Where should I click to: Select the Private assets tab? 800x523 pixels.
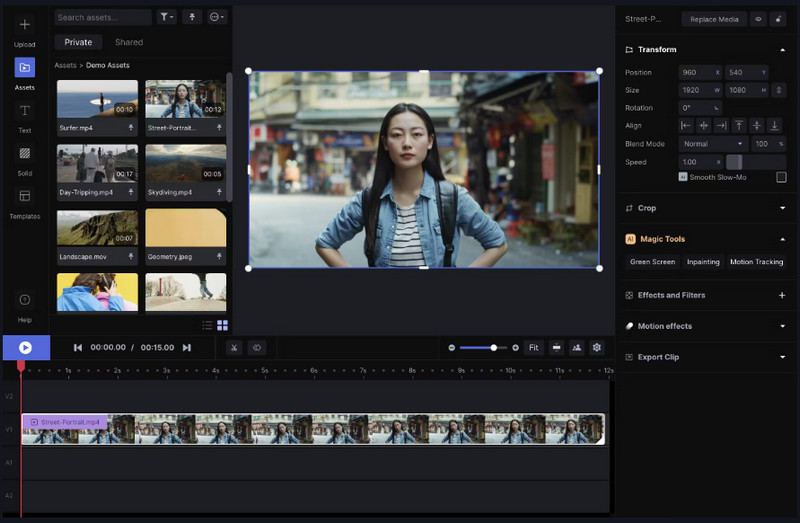coord(78,43)
